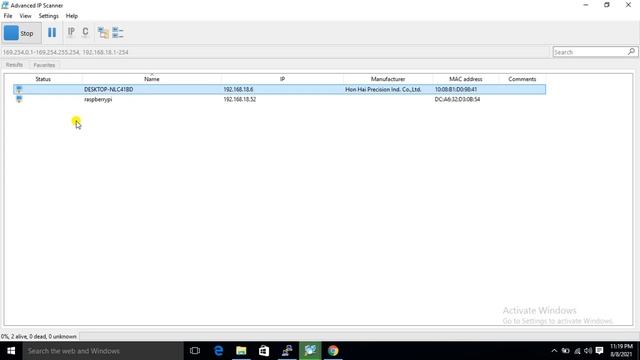Click Hon Hai Precision manufacturer cell
Image resolution: width=640 pixels, height=360 pixels.
383,89
